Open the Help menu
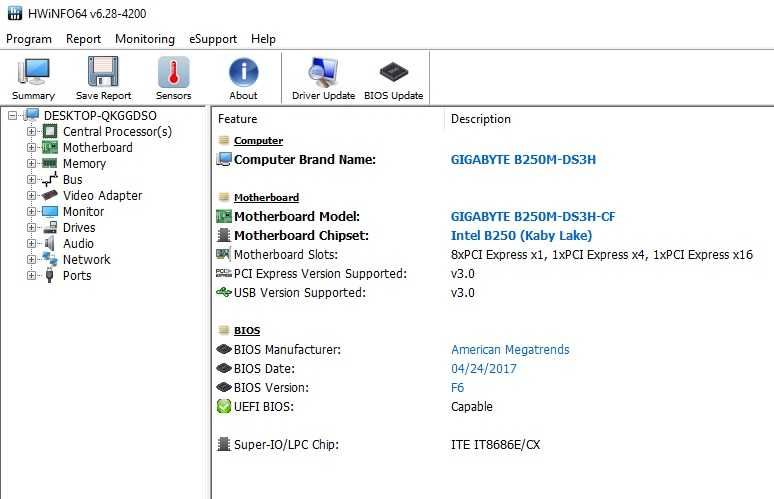The image size is (774, 499). (x=263, y=39)
